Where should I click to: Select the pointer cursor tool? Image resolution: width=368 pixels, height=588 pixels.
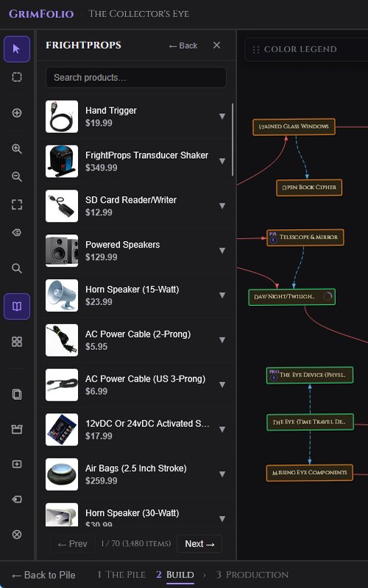(17, 49)
